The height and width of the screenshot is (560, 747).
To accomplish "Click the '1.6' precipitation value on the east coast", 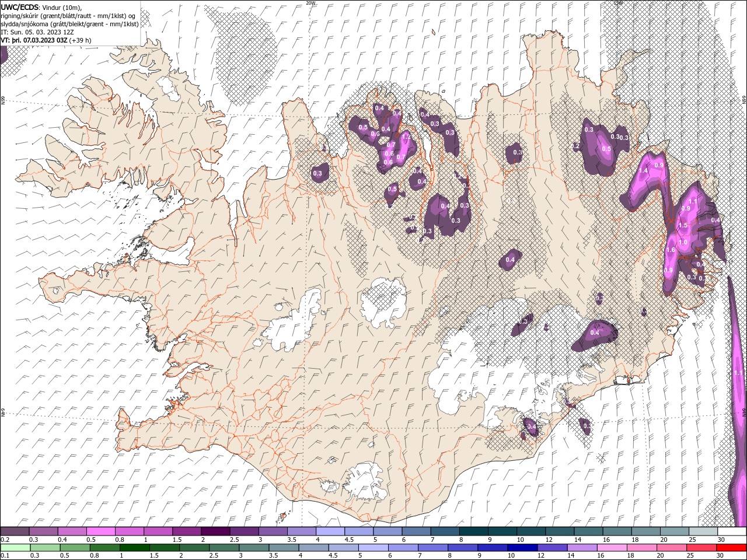I will (671, 250).
